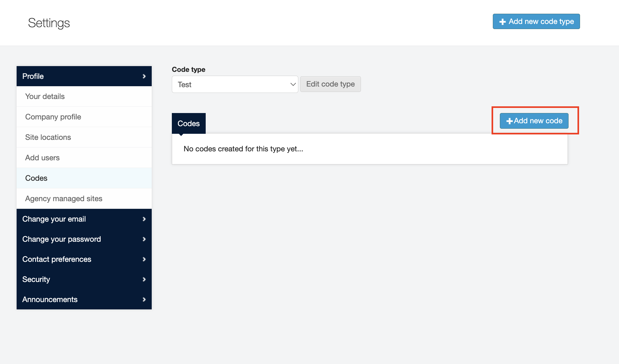Viewport: 619px width, 364px height.
Task: Click chevron arrow next to Security
Action: tap(144, 279)
